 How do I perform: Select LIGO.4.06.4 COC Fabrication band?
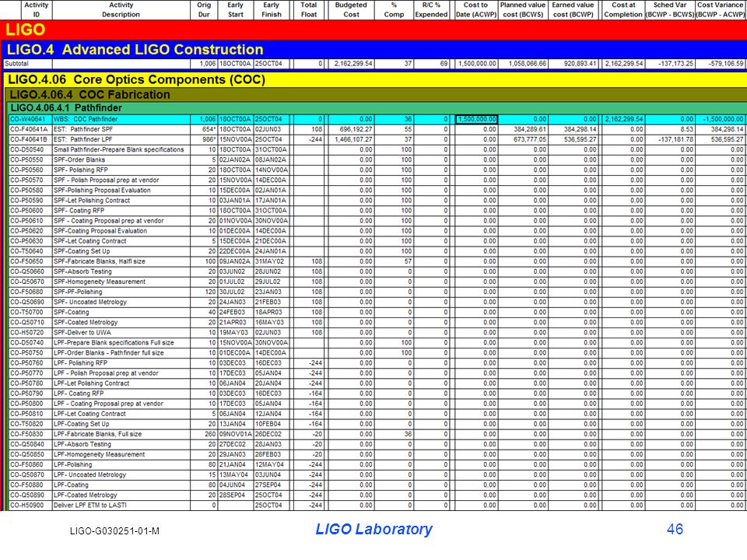click(x=377, y=94)
